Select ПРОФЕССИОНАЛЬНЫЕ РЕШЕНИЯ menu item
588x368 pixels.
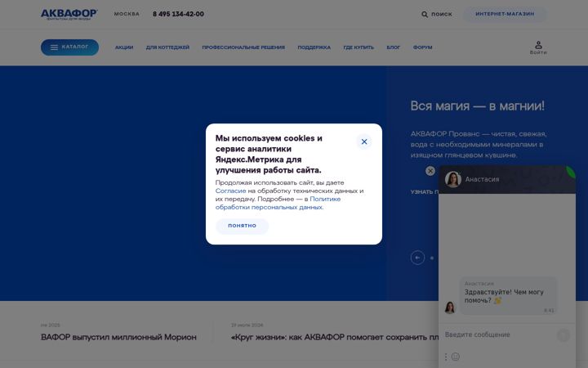(243, 47)
